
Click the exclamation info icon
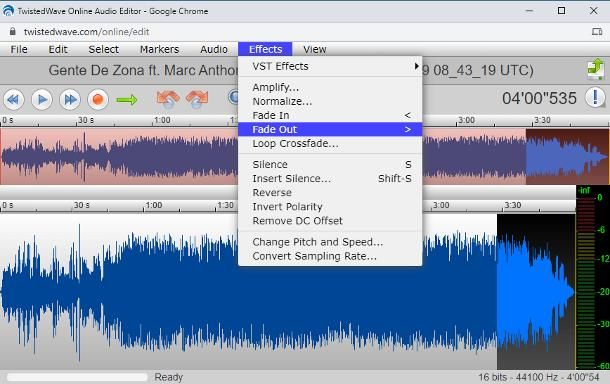click(x=595, y=97)
